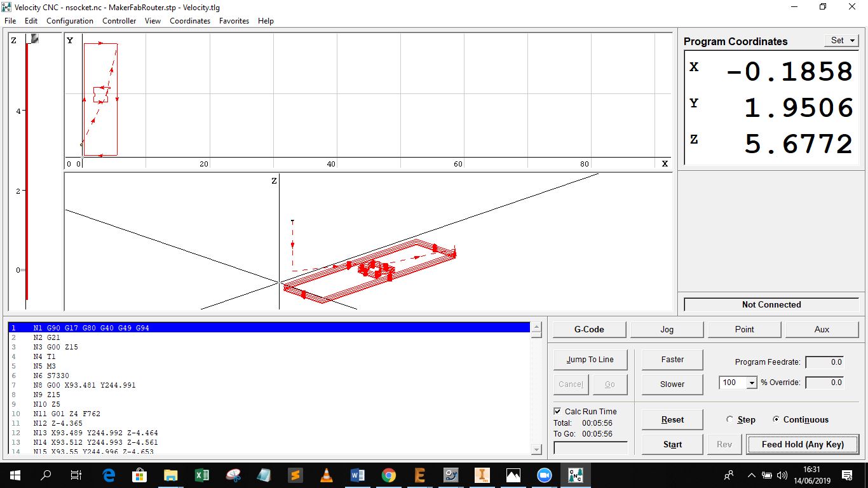Select G-code line N4 T1
868x488 pixels.
point(269,356)
